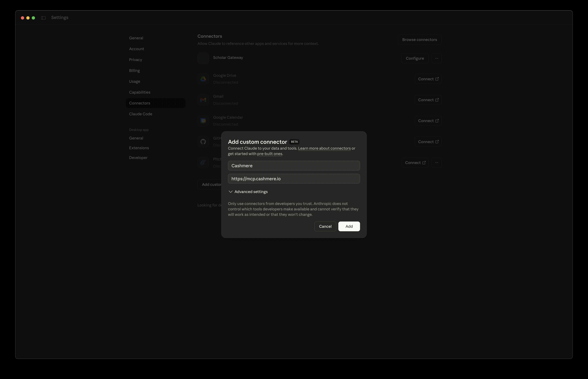The height and width of the screenshot is (379, 588).
Task: Click the Scholar Gateway connector icon
Action: coord(203,58)
